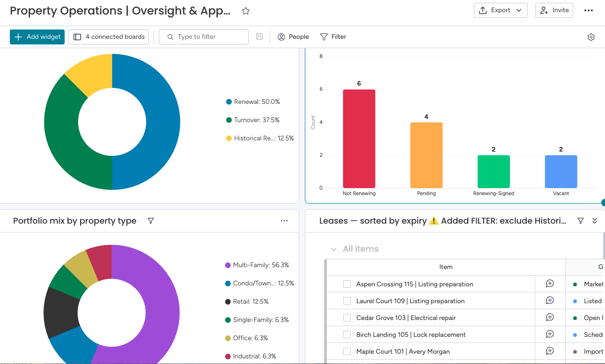
Task: Tick checkbox for Cedar Grove 103
Action: (x=347, y=318)
